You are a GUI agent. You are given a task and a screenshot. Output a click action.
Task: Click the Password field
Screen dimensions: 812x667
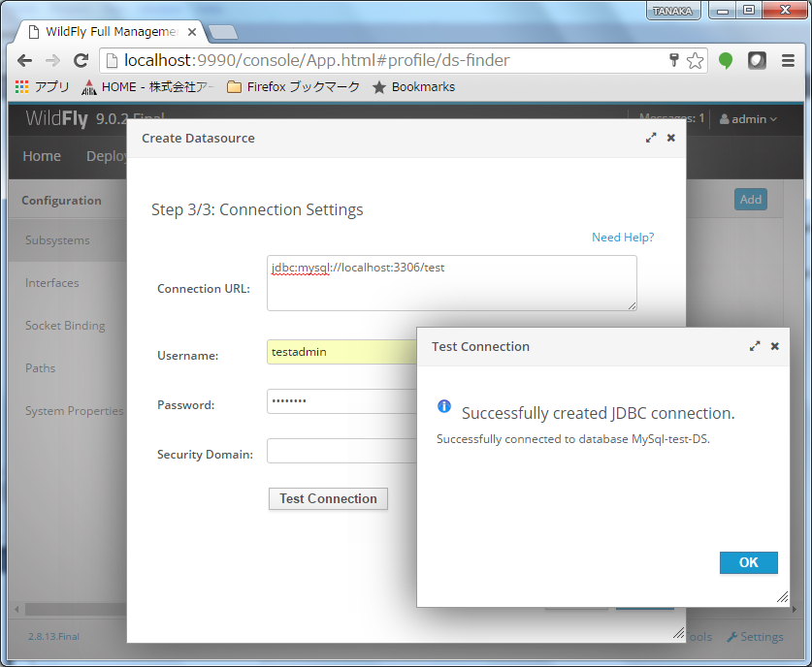click(x=341, y=401)
